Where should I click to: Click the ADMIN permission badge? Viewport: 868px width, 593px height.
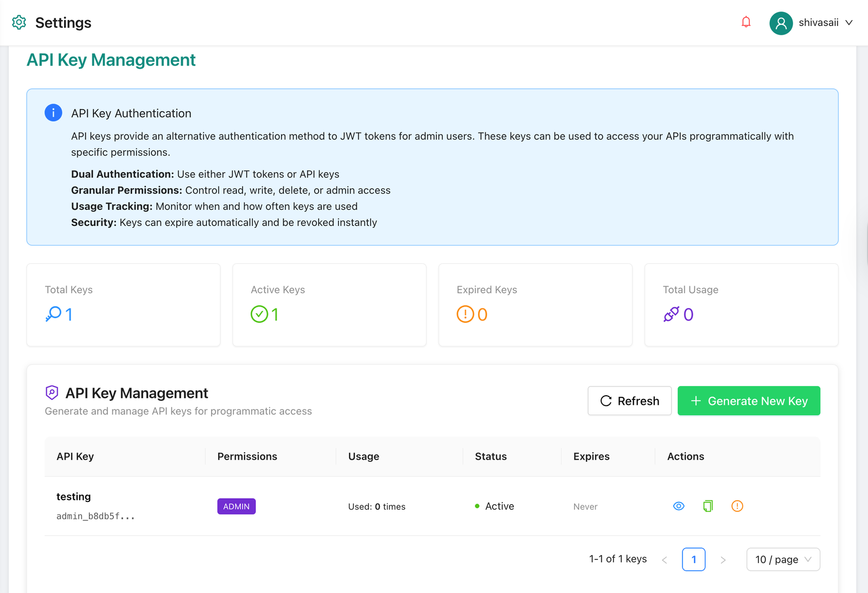236,506
